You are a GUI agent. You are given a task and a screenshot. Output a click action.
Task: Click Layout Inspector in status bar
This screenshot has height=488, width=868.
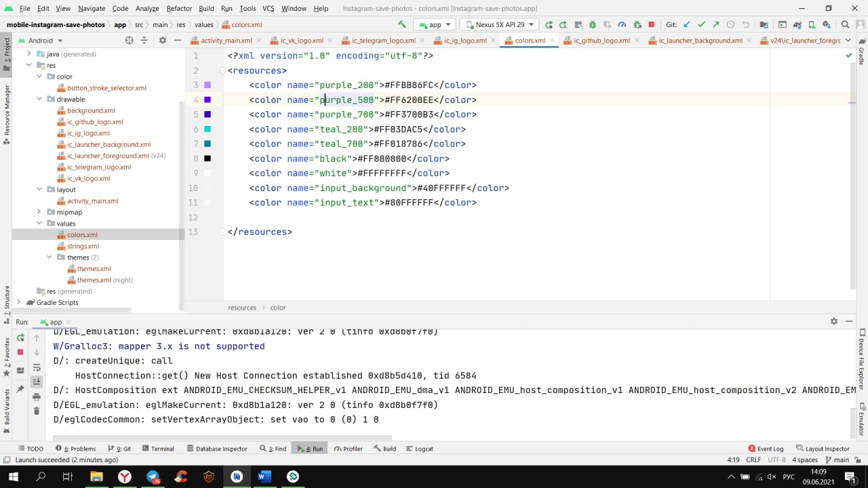point(823,449)
